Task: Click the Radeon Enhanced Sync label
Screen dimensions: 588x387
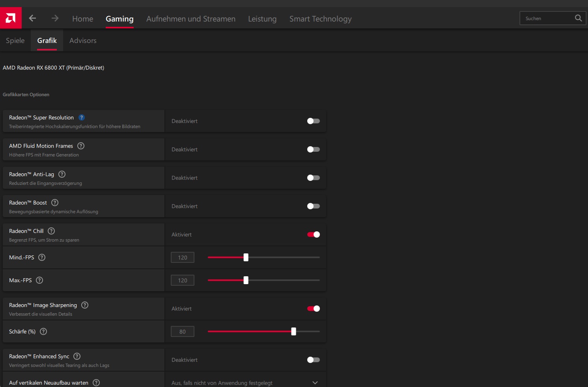Action: [x=39, y=356]
